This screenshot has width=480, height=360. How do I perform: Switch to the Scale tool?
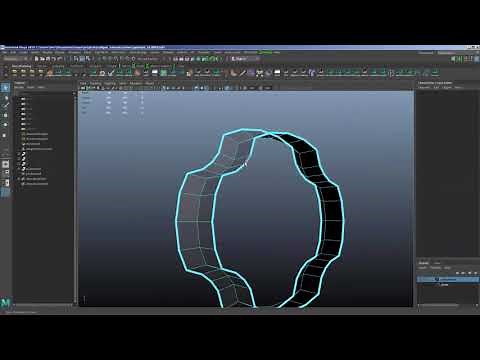5,135
